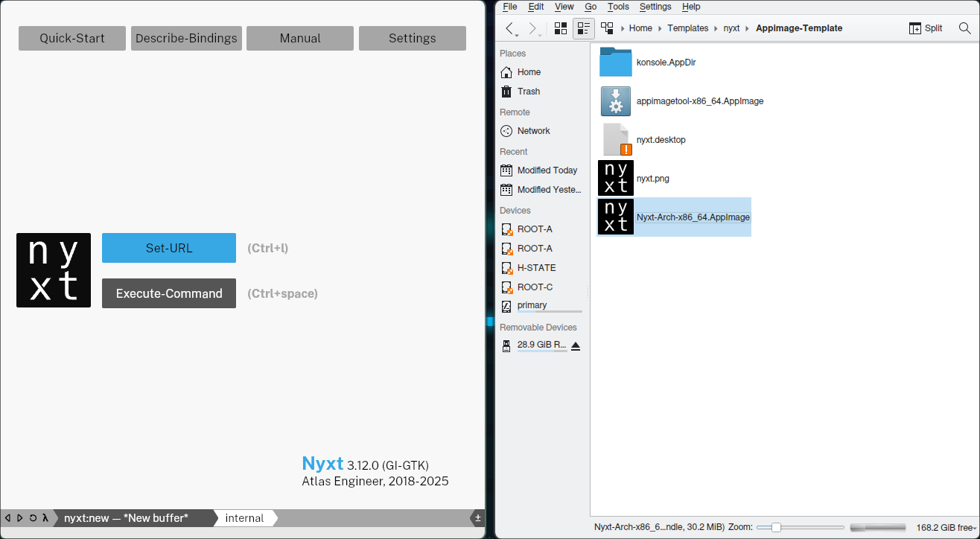Image resolution: width=980 pixels, height=539 pixels.
Task: Click Describe-Bindings button in Nyxt
Action: [x=186, y=38]
